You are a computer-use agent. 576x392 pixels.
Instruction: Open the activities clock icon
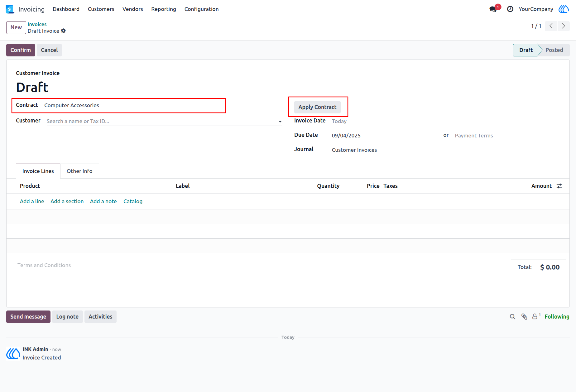click(x=510, y=9)
